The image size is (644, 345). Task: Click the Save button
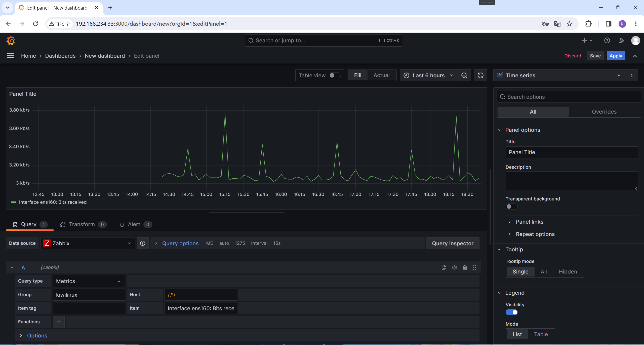coord(595,56)
